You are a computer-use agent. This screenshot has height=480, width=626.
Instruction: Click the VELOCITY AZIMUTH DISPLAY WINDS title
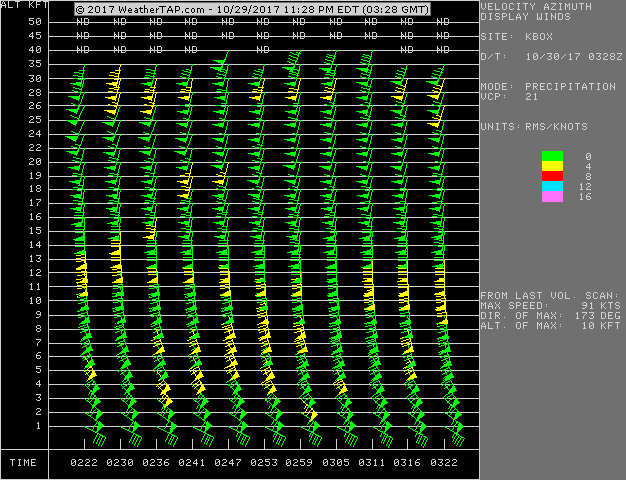tap(536, 12)
